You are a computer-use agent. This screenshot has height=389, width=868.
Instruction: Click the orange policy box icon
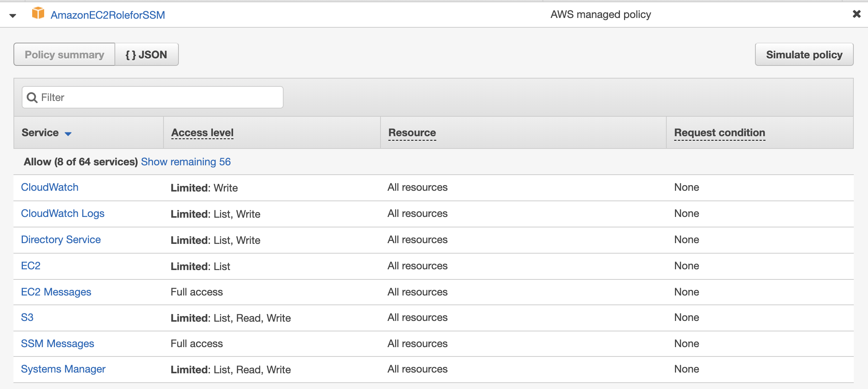[x=38, y=13]
